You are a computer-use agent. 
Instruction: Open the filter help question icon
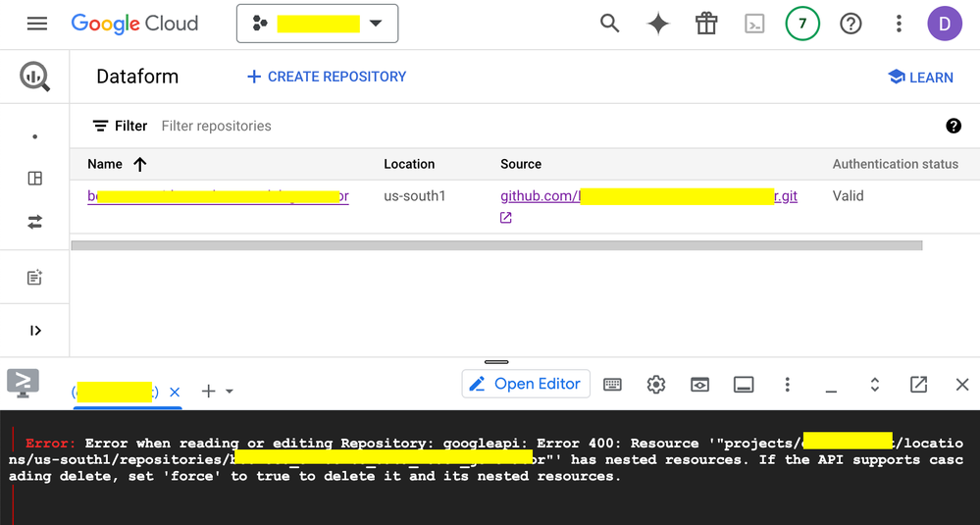point(954,126)
